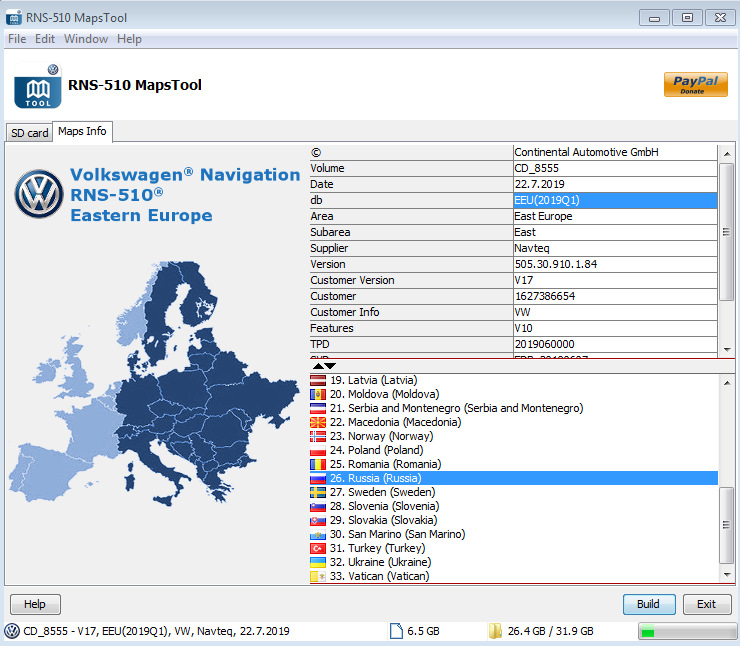Click the file icon beside 6.5 GB

(396, 631)
